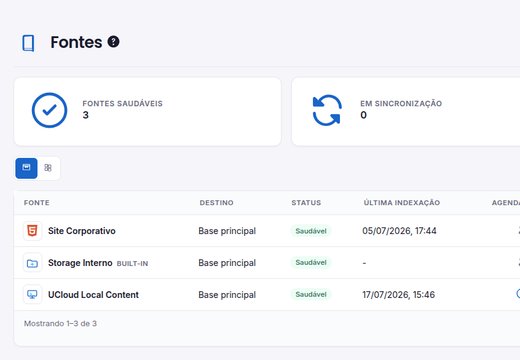The width and height of the screenshot is (520, 360).
Task: Switch to table list view
Action: pos(26,168)
